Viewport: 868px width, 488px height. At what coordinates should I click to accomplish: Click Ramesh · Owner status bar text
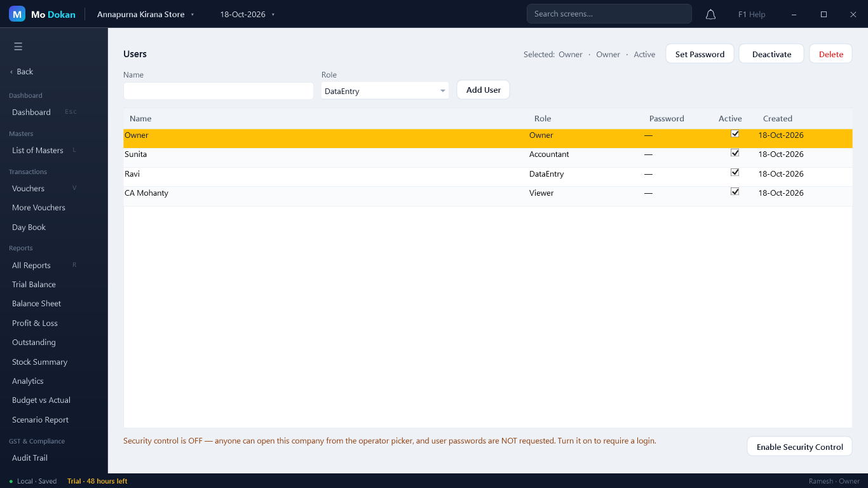tap(834, 481)
